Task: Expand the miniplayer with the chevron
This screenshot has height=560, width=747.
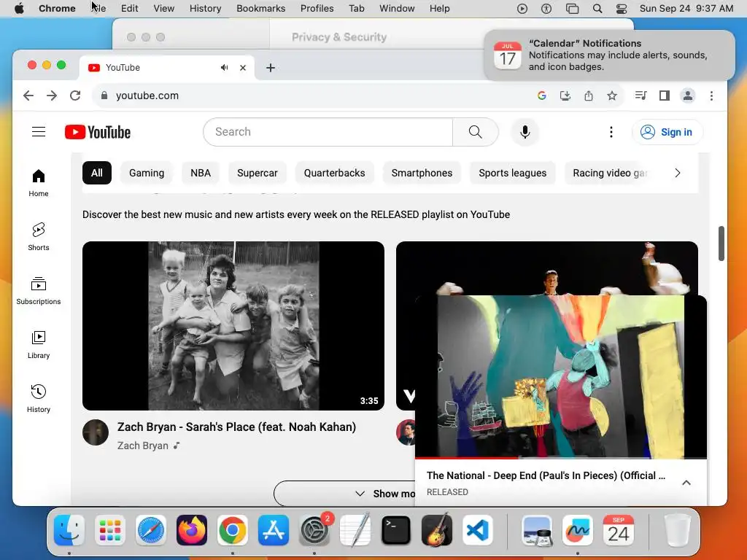Action: 686,483
